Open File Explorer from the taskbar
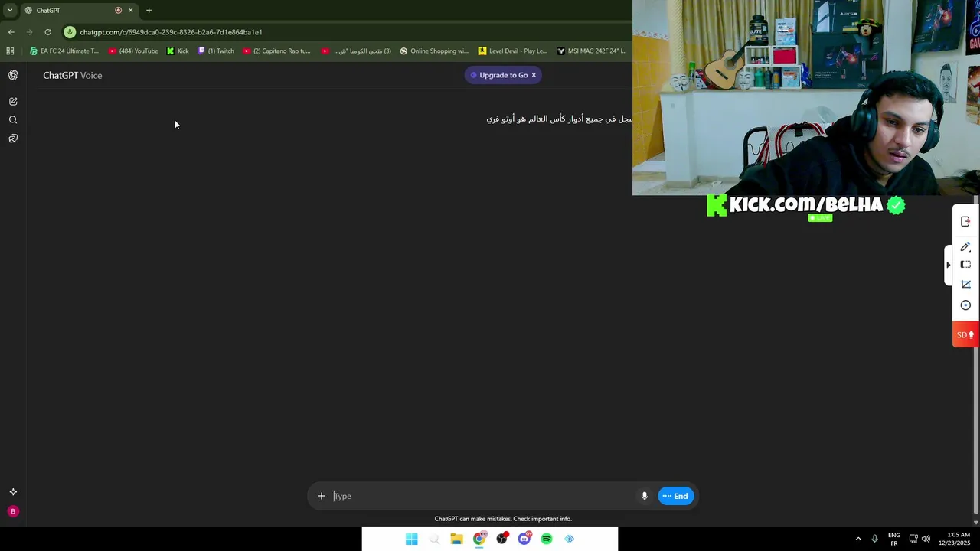This screenshot has height=551, width=980. 456,539
